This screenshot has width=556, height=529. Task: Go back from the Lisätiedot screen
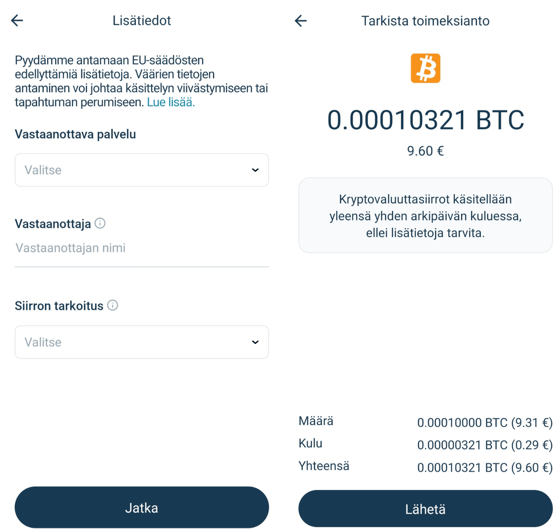click(x=17, y=21)
